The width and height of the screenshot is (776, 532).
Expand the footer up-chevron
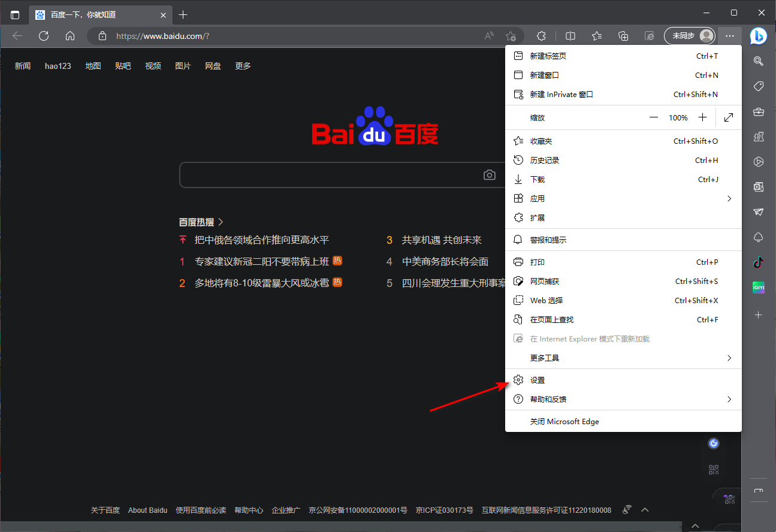(645, 510)
